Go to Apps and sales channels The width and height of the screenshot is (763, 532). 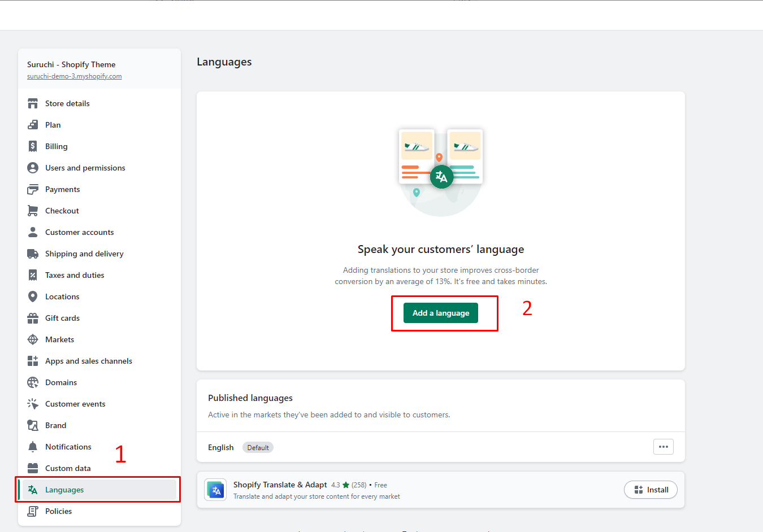pyautogui.click(x=88, y=361)
